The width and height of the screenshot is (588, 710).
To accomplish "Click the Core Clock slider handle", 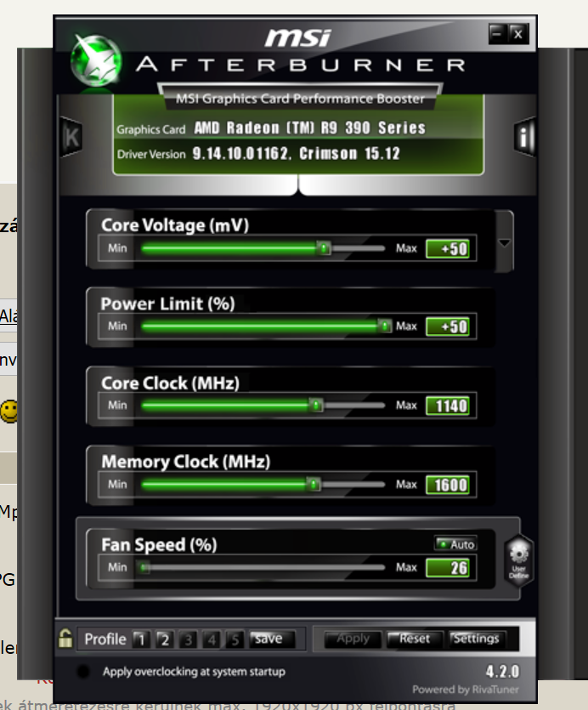I will (316, 405).
